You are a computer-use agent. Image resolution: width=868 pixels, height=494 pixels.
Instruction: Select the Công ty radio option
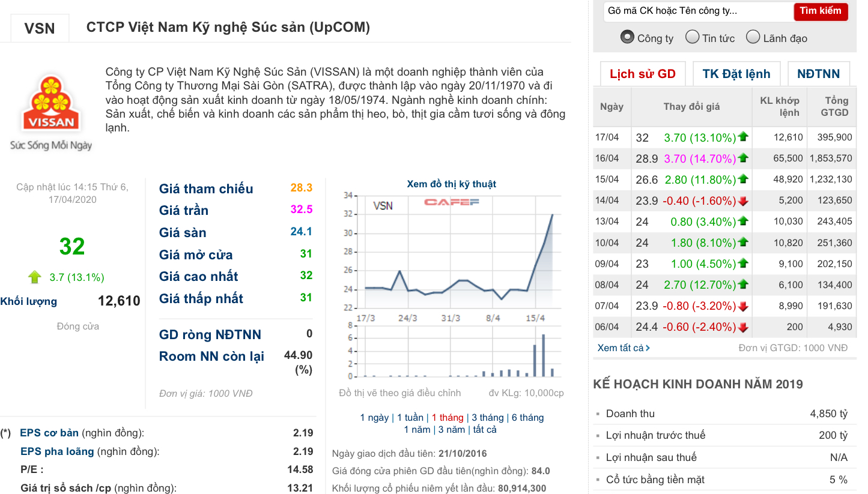point(627,37)
